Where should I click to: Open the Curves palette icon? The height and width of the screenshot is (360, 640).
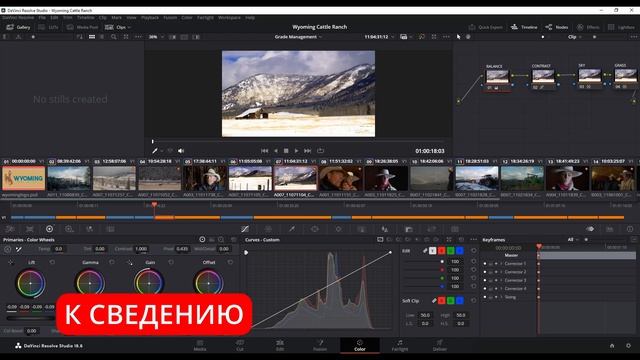pos(245,229)
